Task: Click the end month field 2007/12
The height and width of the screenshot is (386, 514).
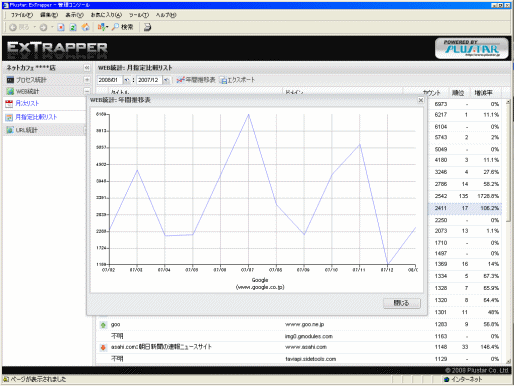Action: click(x=149, y=80)
